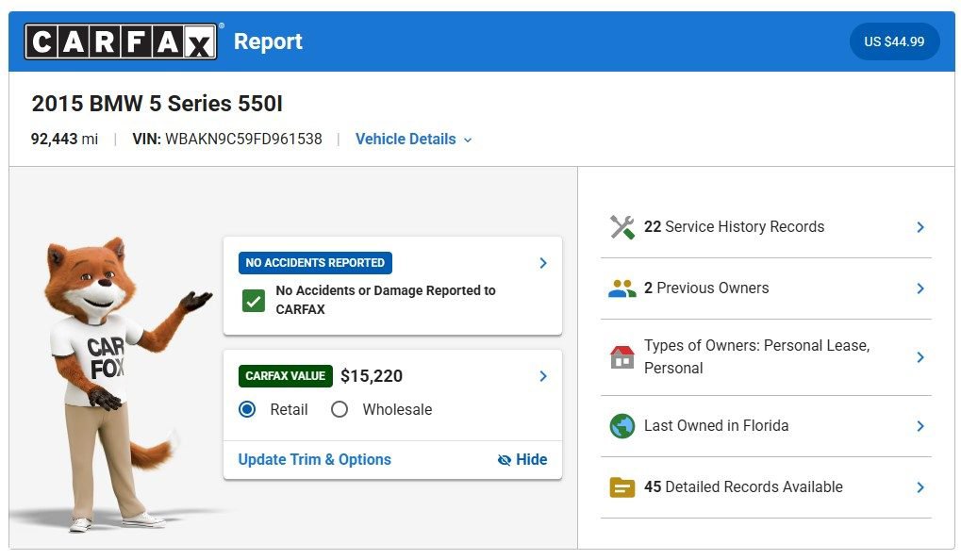Click the green checkmark icon for no accidents

(254, 301)
